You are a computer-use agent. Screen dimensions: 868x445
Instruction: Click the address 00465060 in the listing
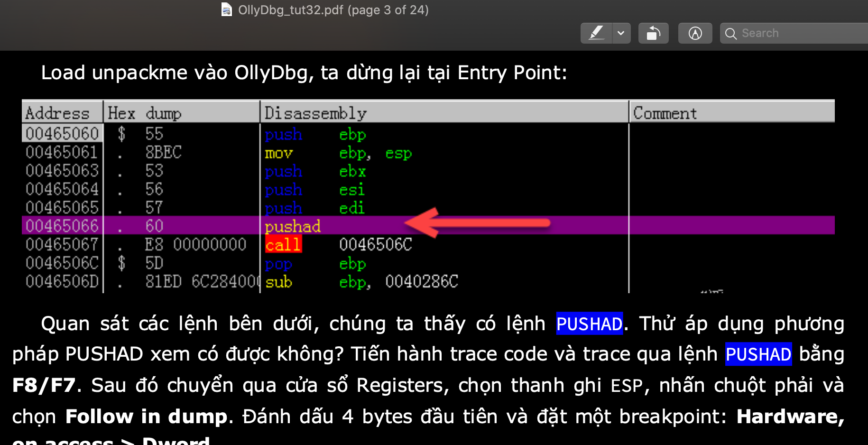pos(62,133)
